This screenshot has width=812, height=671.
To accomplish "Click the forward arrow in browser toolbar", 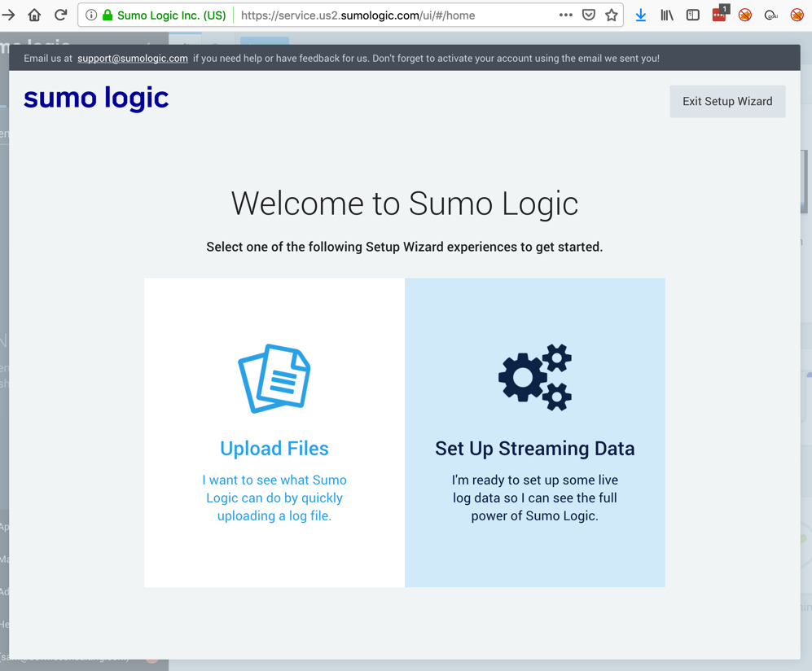I will point(8,15).
